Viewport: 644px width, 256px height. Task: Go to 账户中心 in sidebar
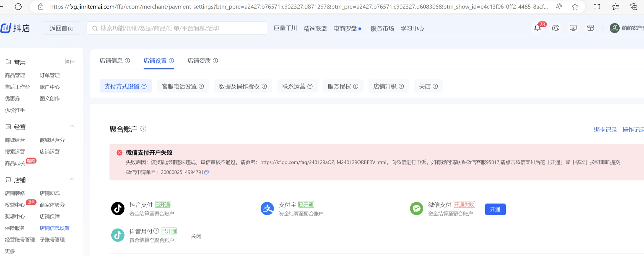click(50, 87)
